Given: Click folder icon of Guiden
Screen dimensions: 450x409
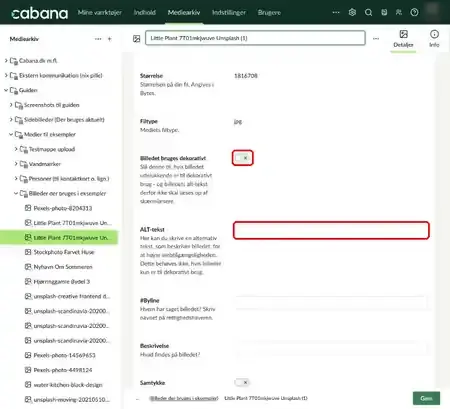Looking at the screenshot, I should pyautogui.click(x=14, y=90).
